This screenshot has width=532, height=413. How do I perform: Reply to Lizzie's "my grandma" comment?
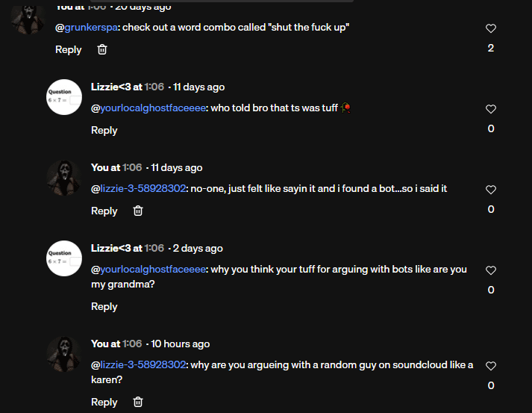point(104,306)
